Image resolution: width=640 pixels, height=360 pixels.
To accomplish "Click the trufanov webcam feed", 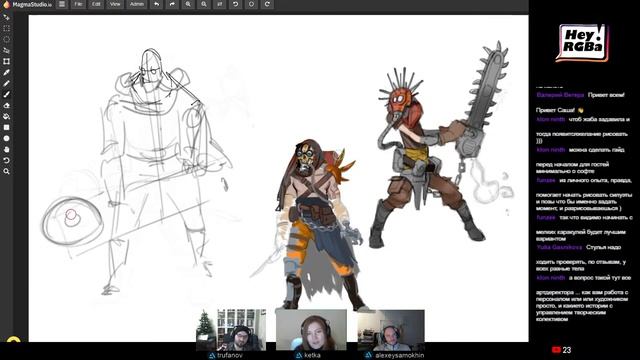I will 231,330.
